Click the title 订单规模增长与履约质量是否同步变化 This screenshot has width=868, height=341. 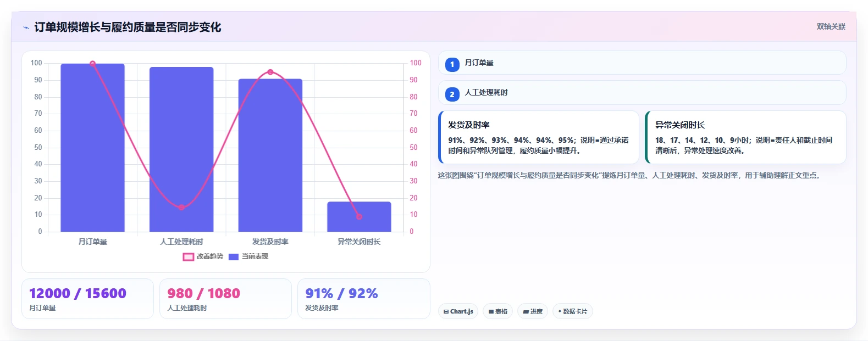coord(128,27)
